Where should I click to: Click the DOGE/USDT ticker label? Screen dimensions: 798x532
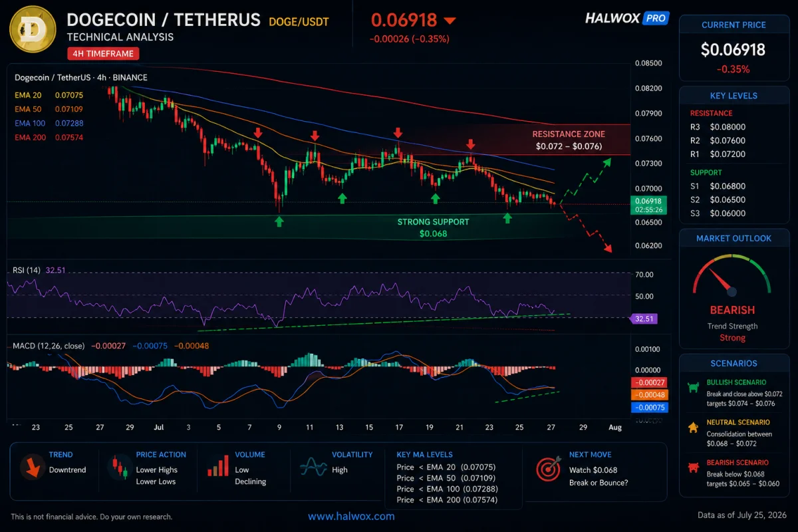tap(299, 21)
